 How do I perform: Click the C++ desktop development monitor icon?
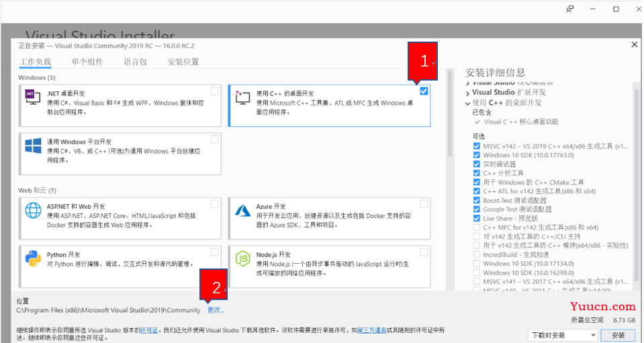coord(242,97)
